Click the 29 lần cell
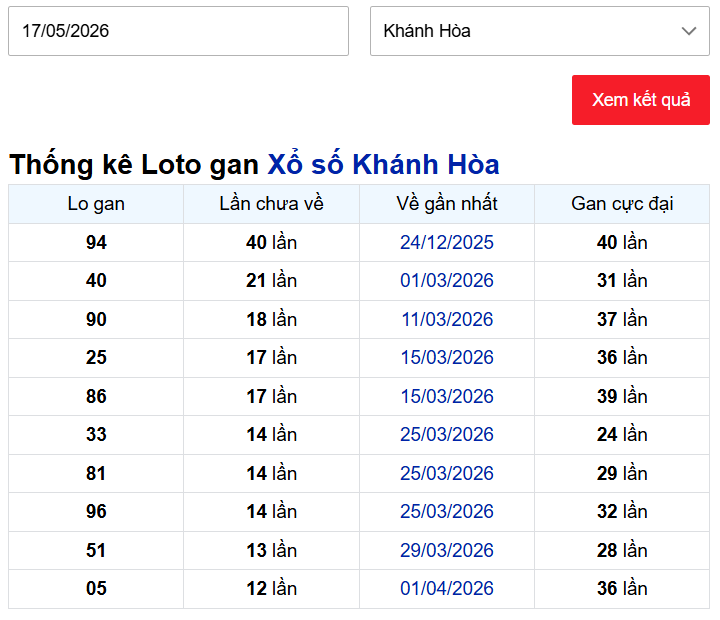The width and height of the screenshot is (720, 620). click(x=622, y=473)
